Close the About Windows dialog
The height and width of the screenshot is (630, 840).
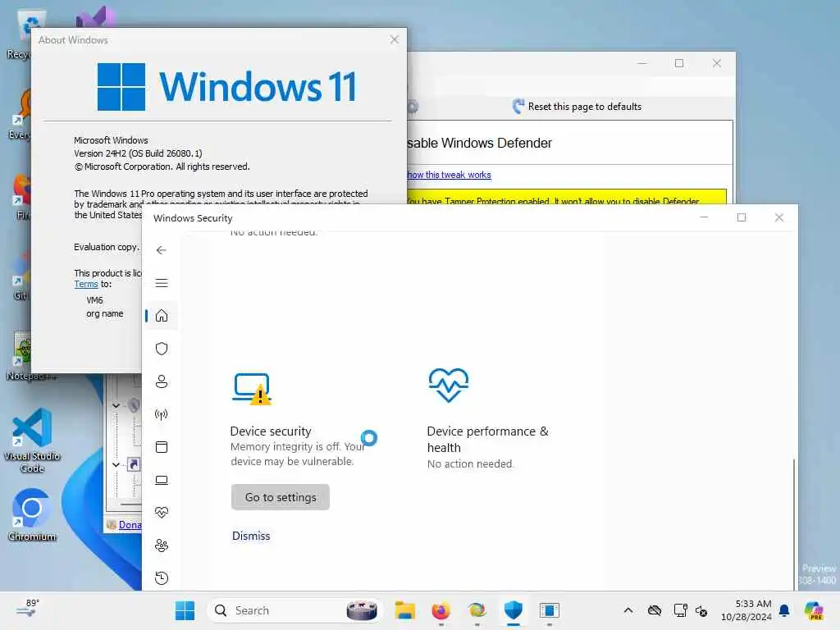coord(395,39)
